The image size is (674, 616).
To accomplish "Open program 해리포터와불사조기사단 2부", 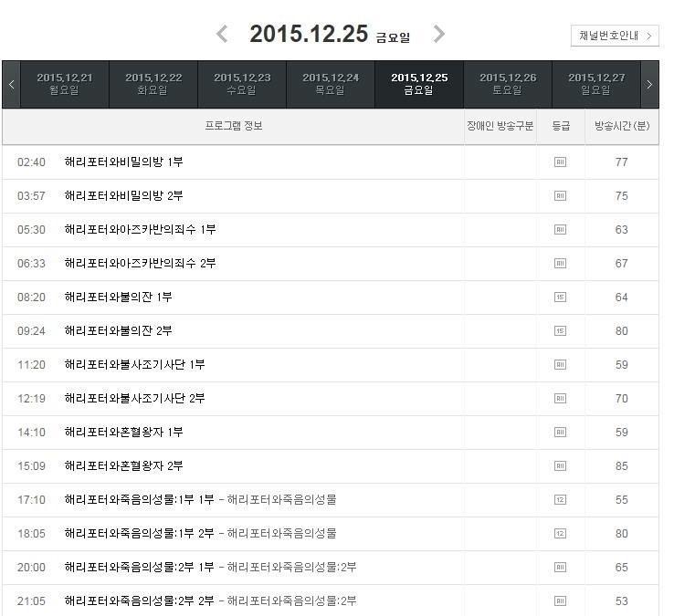I will tap(134, 399).
